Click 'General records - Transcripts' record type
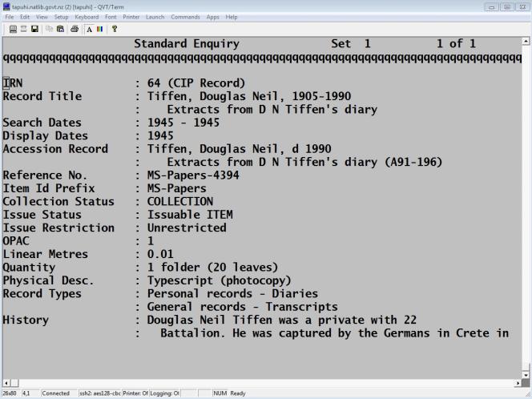532x399 pixels. 243,307
